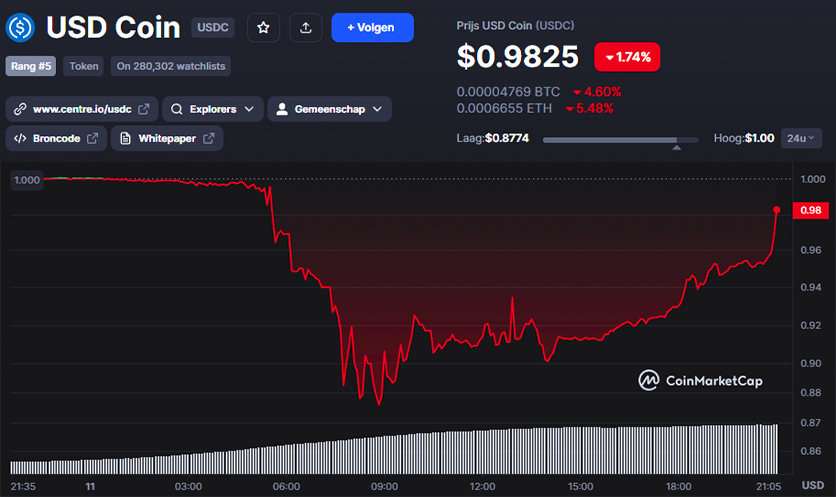The width and height of the screenshot is (836, 497).
Task: Click the magnifier icon in Explorers
Action: point(176,109)
